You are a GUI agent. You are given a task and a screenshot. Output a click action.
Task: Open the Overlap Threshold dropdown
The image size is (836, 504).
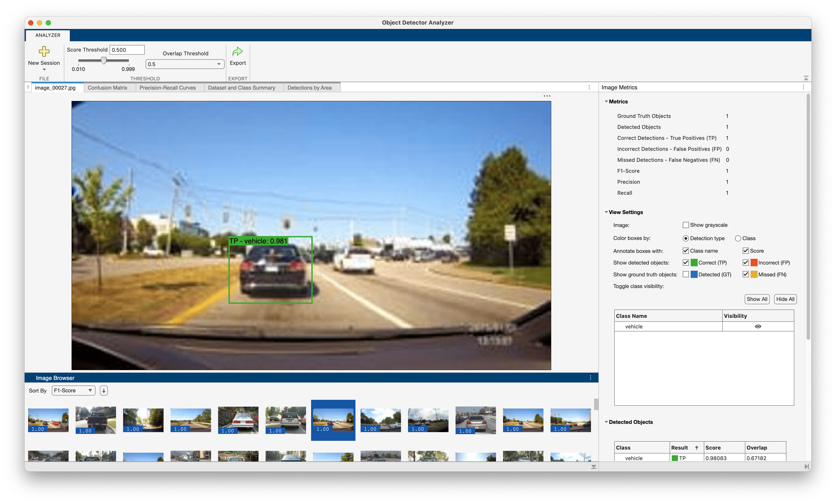click(185, 64)
